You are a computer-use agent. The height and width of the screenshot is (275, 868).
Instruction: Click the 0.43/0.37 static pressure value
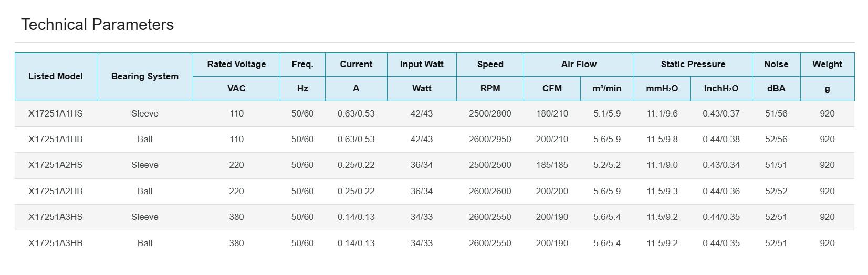coord(721,113)
